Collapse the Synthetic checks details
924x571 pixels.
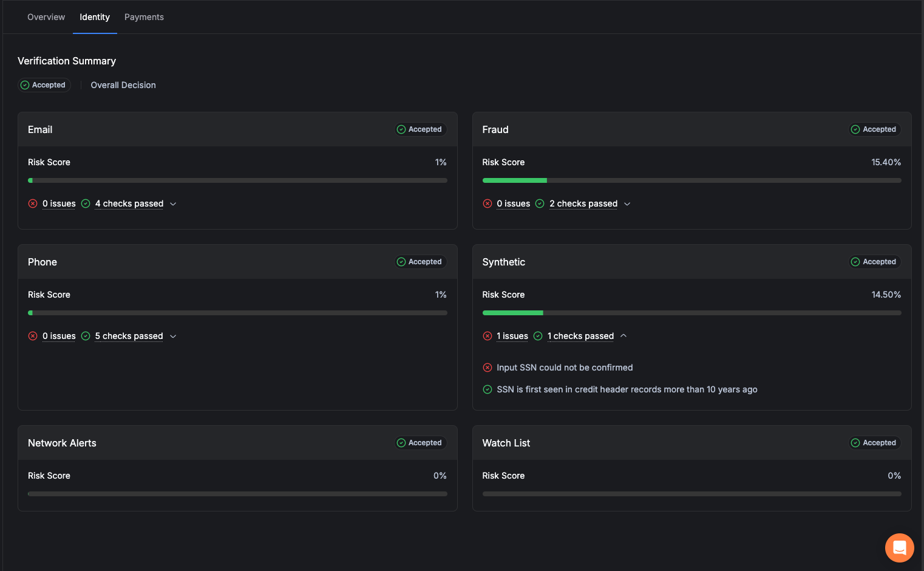point(623,335)
